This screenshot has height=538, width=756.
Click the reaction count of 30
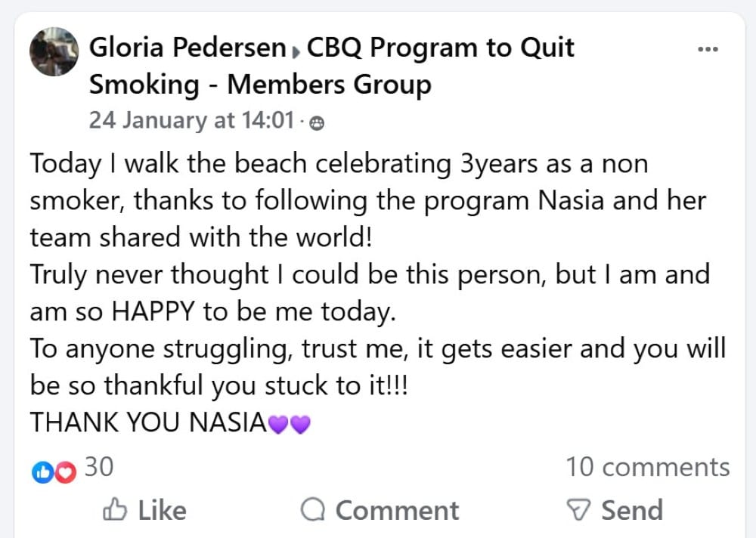click(99, 467)
